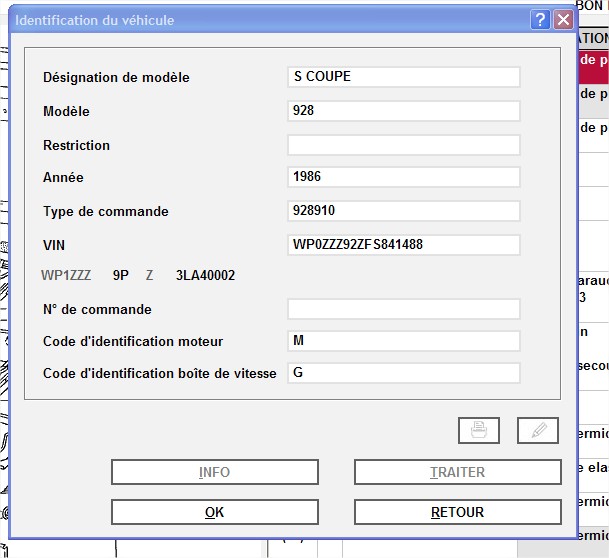Click the boîte de vitesse code field

[x=404, y=373]
